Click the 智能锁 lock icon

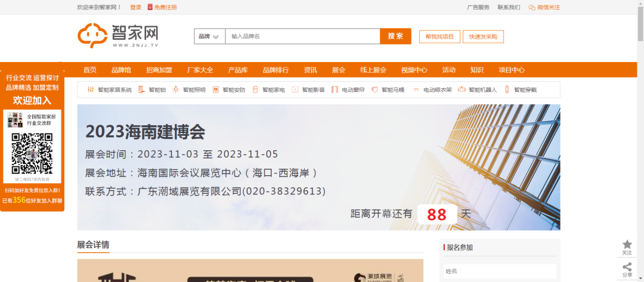point(141,89)
